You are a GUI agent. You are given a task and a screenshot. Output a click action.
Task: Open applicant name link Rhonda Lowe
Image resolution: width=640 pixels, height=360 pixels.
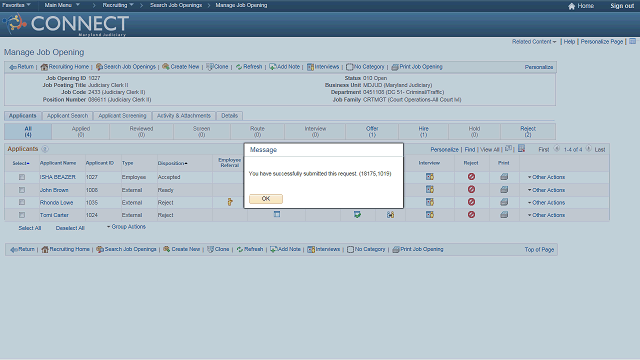tap(56, 203)
